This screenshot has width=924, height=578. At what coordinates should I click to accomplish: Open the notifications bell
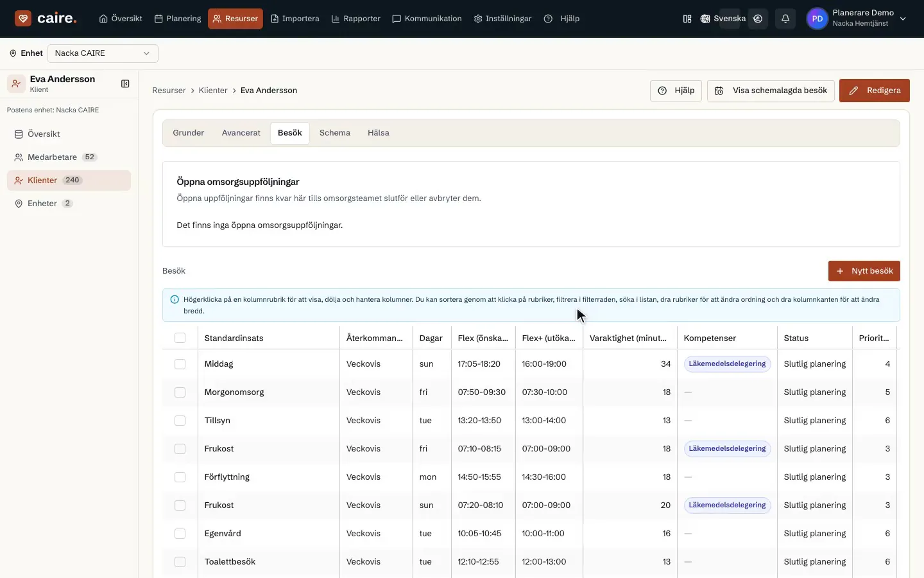tap(785, 19)
